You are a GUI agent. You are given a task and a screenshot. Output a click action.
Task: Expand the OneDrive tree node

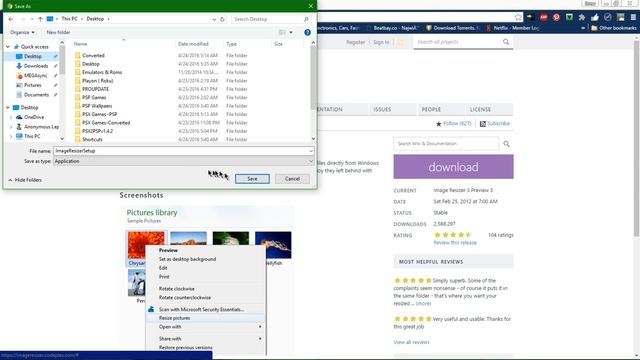coord(11,117)
